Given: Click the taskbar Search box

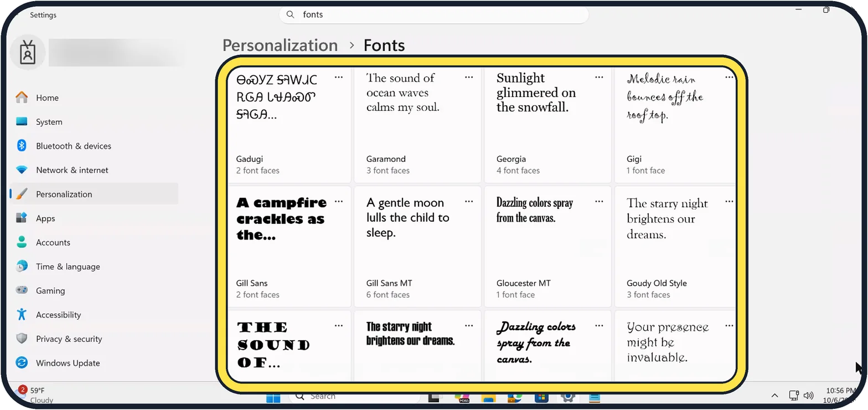Looking at the screenshot, I should tap(354, 396).
